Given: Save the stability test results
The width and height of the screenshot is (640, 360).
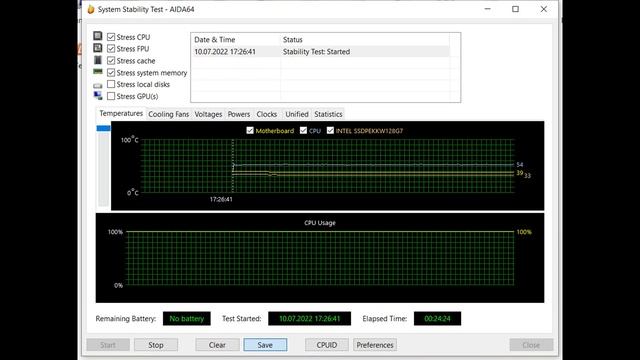Looking at the screenshot, I should pyautogui.click(x=265, y=345).
